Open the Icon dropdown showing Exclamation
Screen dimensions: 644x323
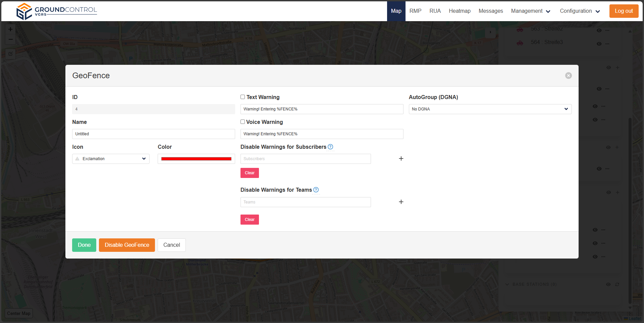[111, 159]
